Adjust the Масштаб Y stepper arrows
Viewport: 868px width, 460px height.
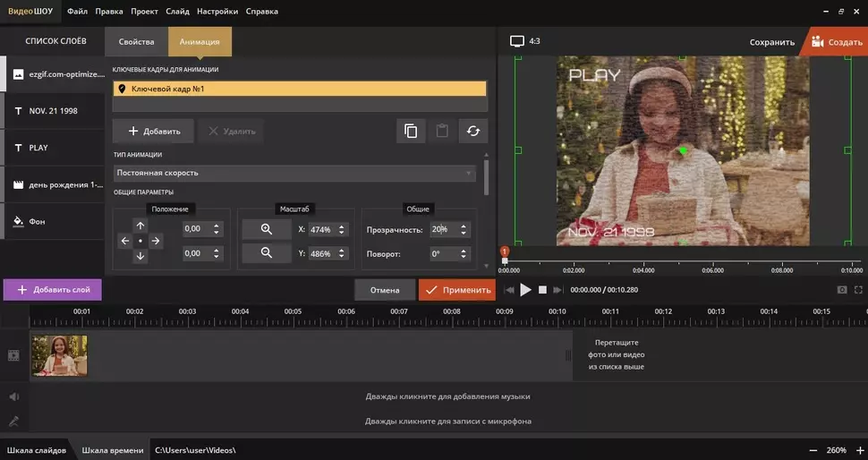342,253
